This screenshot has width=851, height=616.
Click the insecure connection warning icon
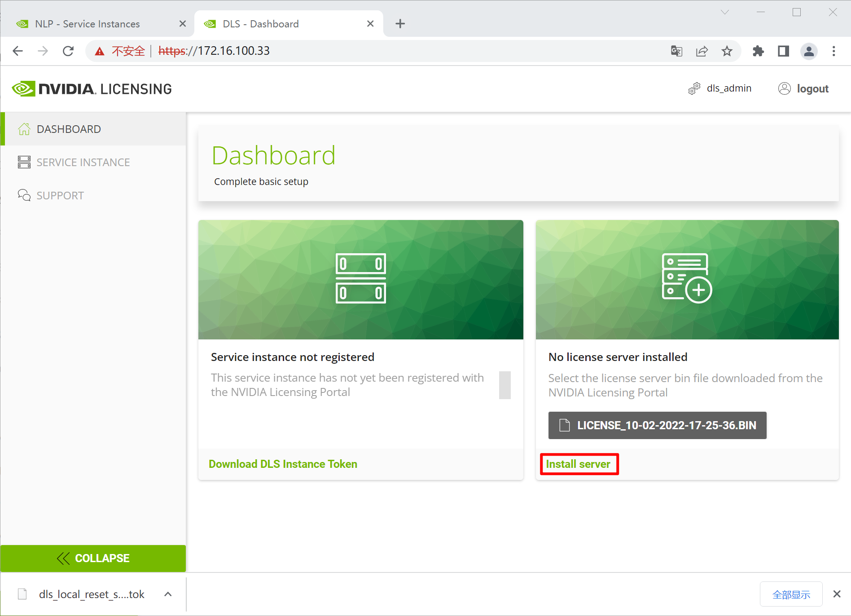coord(100,51)
